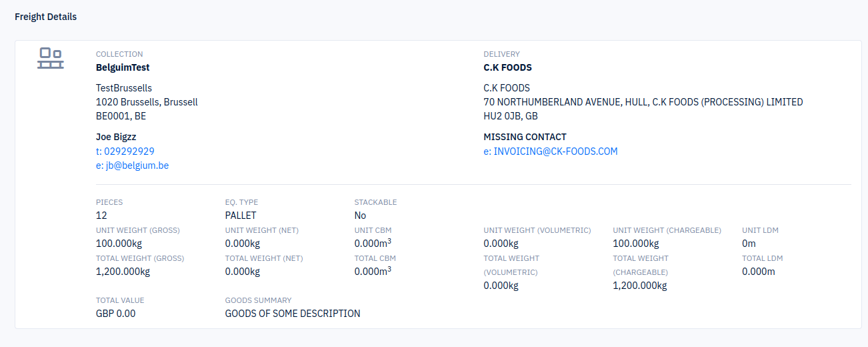Click the delivery postcode HU2 0JB, GB
This screenshot has width=868, height=347.
511,116
